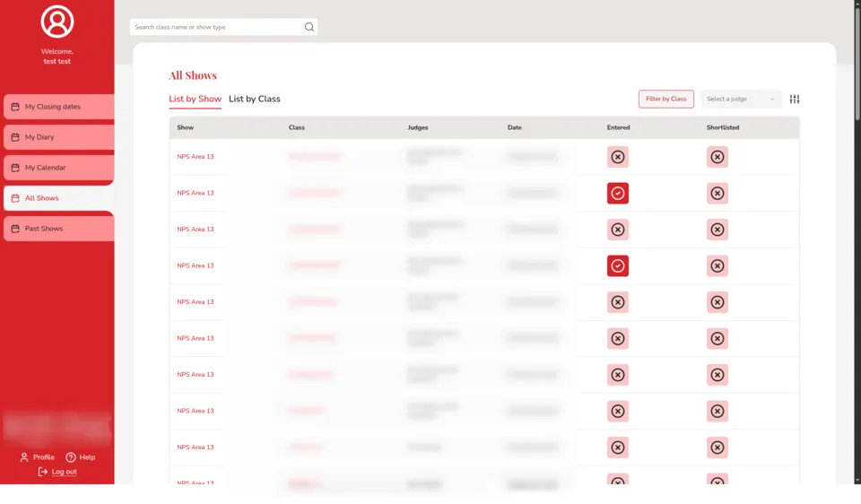Toggle Entered in the first NPS Area 13 row

(618, 157)
